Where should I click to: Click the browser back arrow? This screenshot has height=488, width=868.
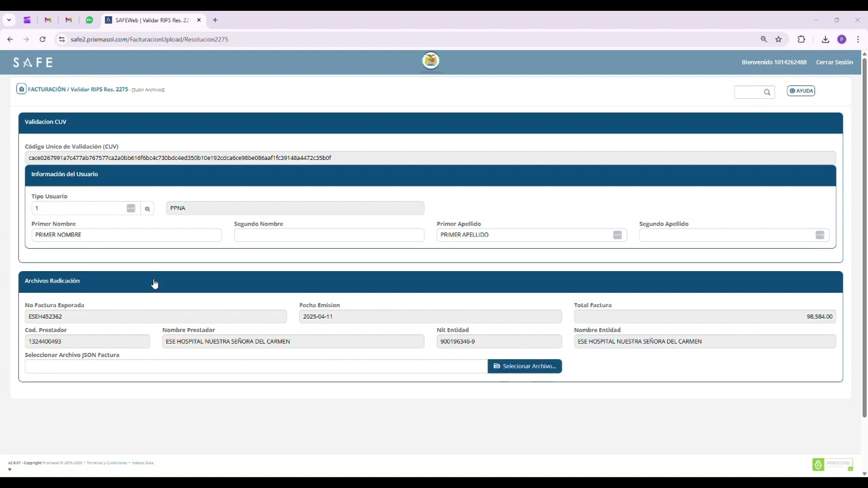pos(10,39)
